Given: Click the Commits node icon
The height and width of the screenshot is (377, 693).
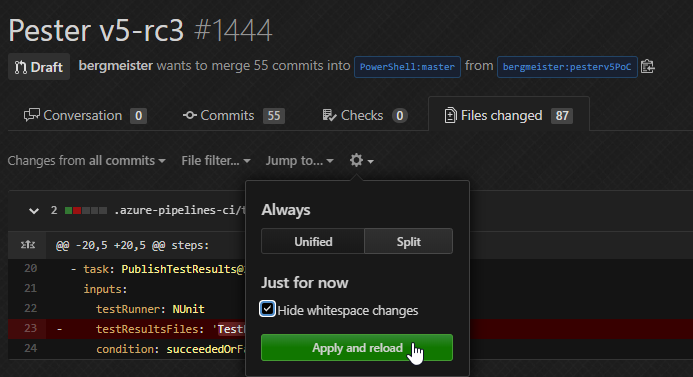Looking at the screenshot, I should point(190,115).
